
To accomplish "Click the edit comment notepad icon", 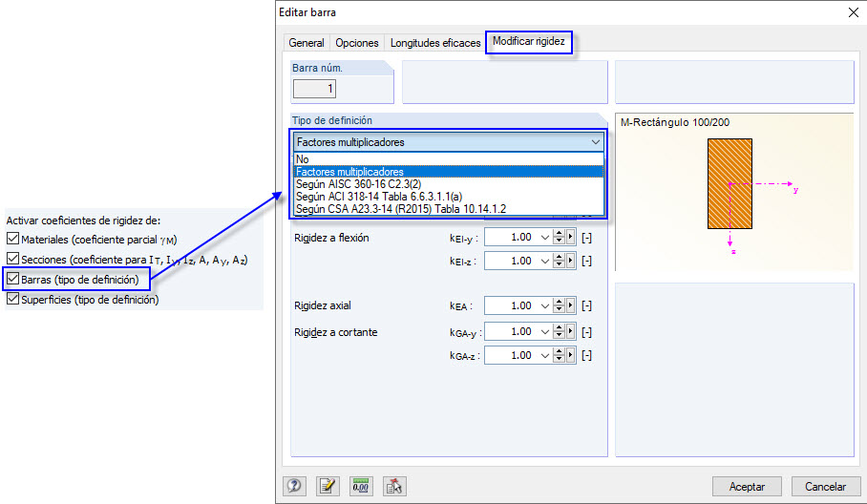I will pyautogui.click(x=328, y=486).
